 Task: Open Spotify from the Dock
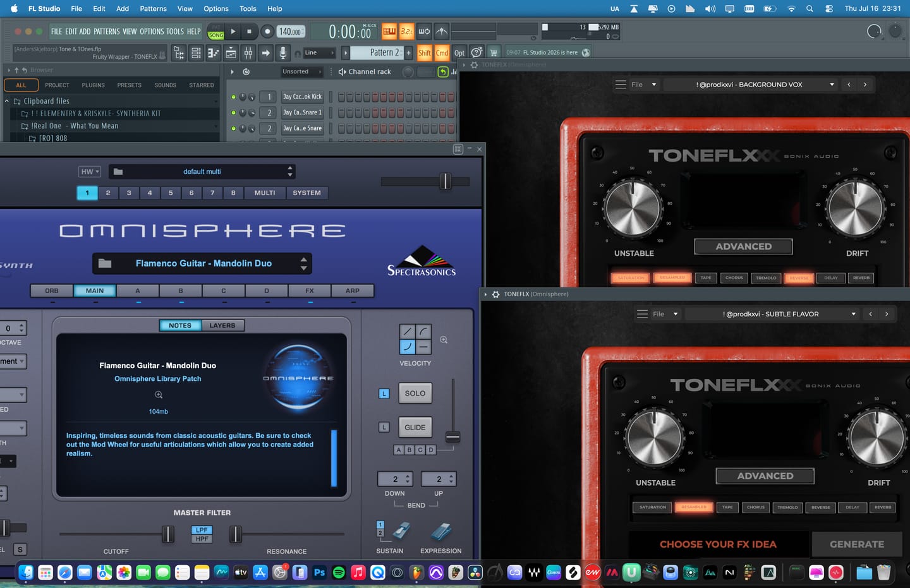(x=339, y=572)
